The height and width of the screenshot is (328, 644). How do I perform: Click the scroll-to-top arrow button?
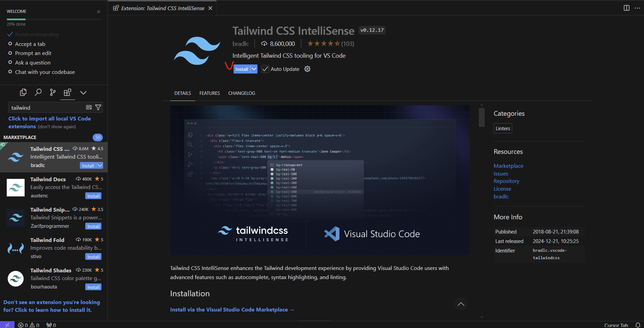[x=461, y=304]
